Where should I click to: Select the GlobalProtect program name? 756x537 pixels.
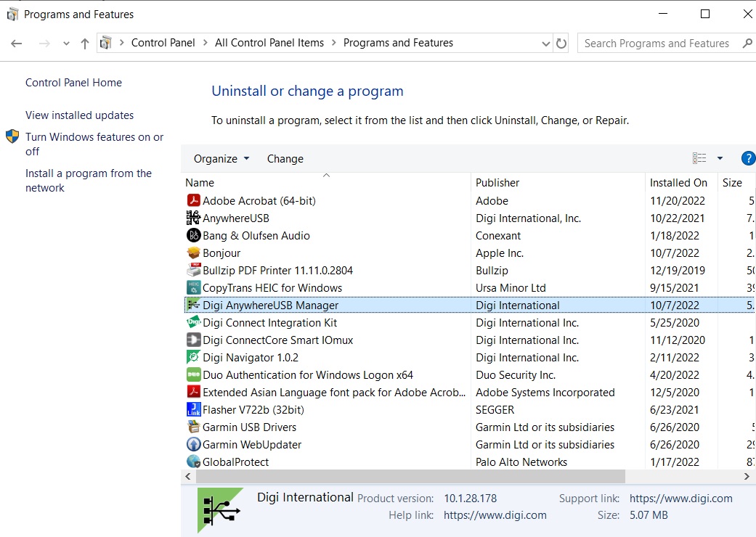coord(236,462)
